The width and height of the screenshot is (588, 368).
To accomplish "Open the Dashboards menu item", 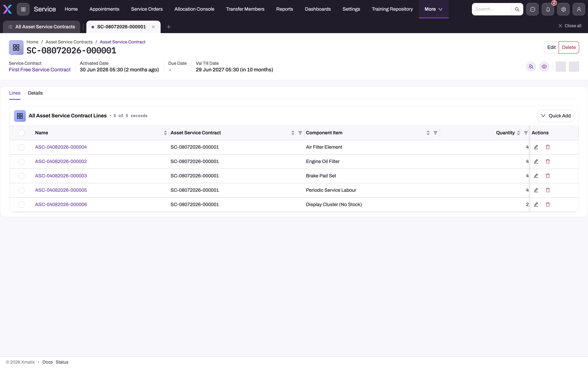I will coord(318,9).
